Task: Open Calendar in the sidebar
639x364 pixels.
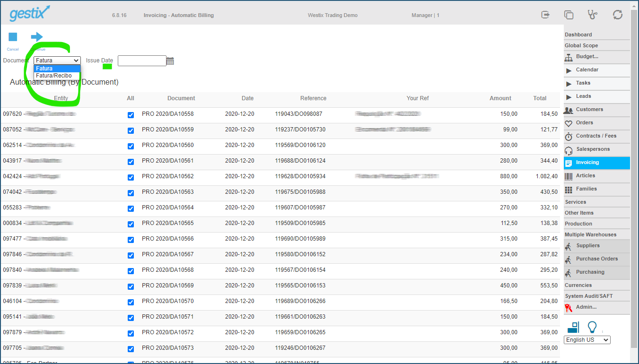Action: pyautogui.click(x=597, y=70)
